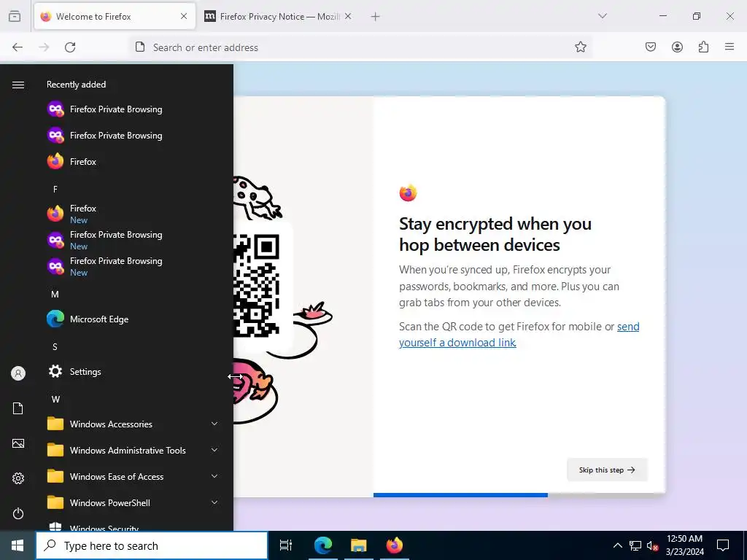
Task: Click Skip this step button
Action: [x=607, y=470]
